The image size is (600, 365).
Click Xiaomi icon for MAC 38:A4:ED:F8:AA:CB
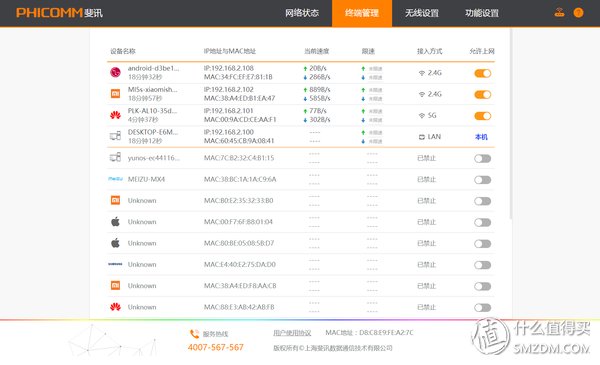coord(115,285)
